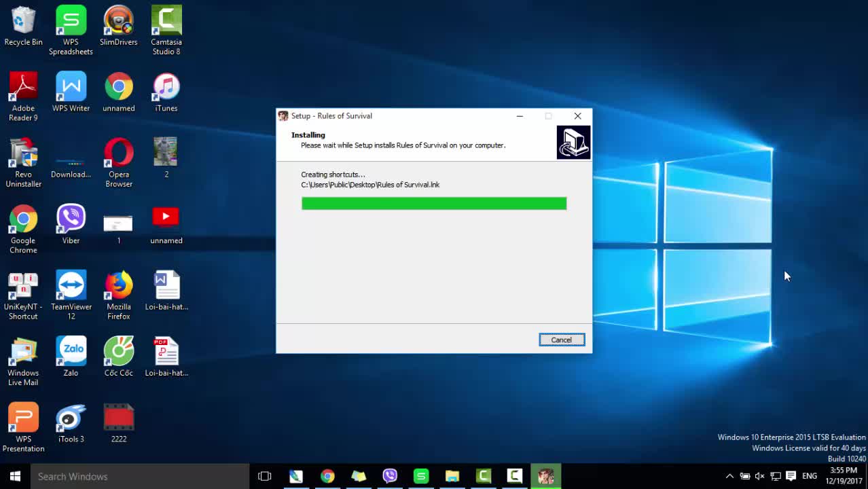Select the PDF file Loi-bai-hat... on desktop

[x=166, y=357]
